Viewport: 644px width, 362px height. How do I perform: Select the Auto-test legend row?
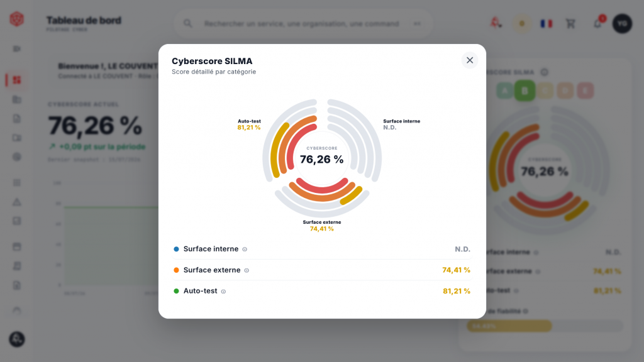[321, 291]
